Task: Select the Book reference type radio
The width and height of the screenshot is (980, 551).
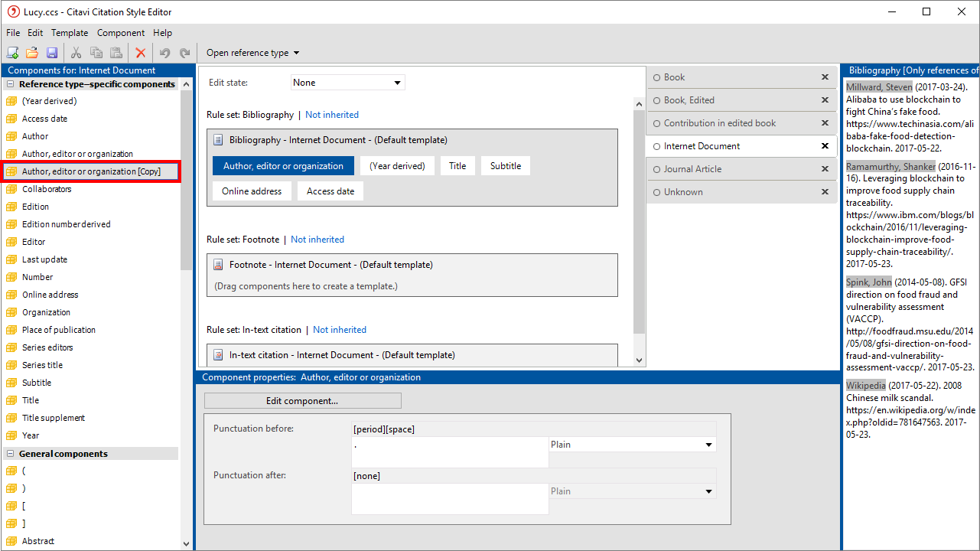Action: [x=656, y=77]
